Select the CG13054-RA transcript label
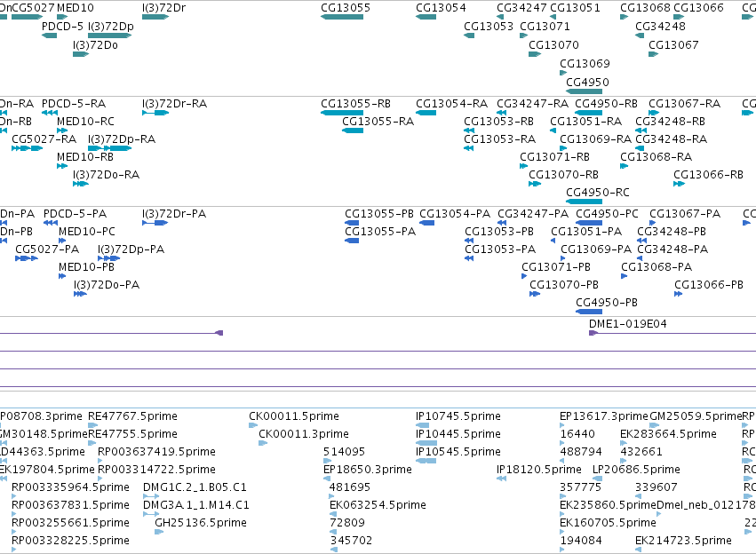756x554 pixels. (452, 104)
